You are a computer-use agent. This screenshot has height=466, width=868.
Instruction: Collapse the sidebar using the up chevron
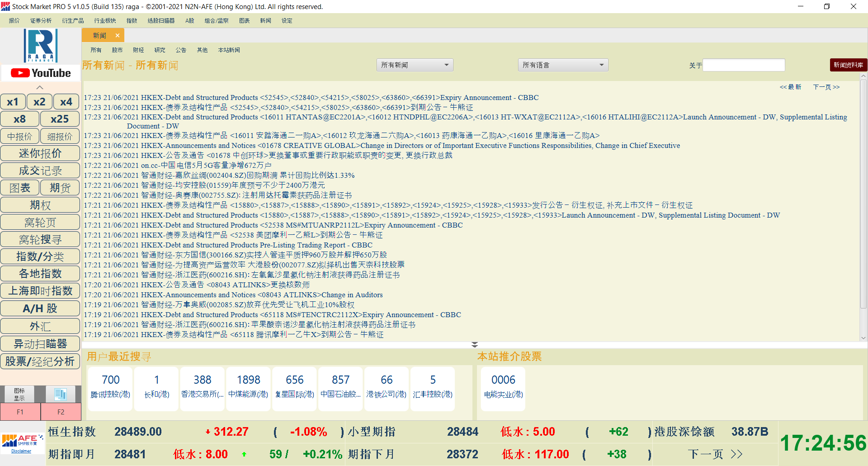[x=40, y=87]
